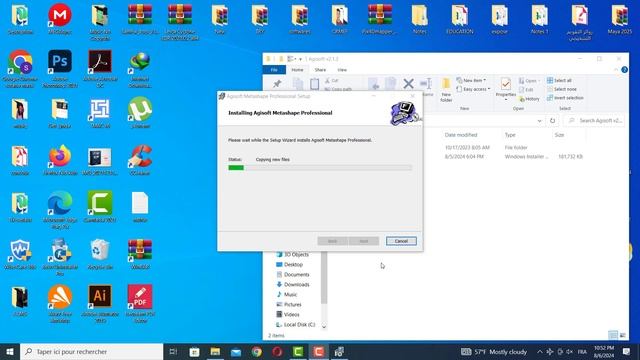This screenshot has height=360, width=640.
Task: Open the Wise Care 365 shortcut
Action: [x=20, y=254]
